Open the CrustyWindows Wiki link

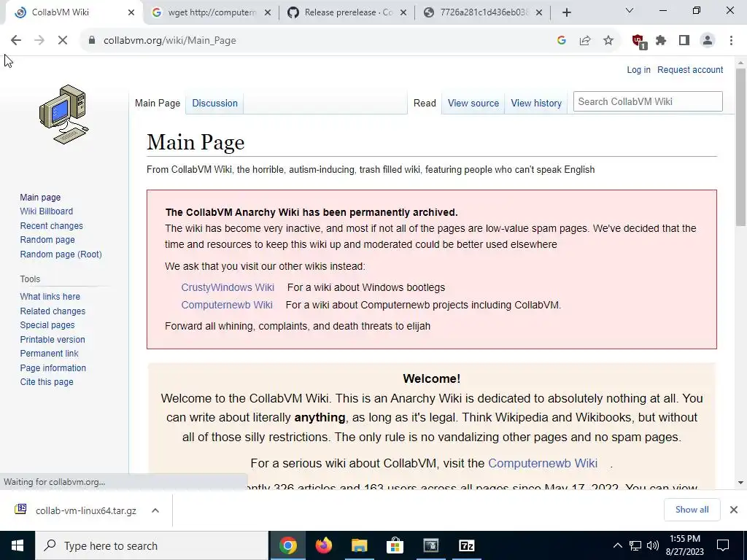228,287
